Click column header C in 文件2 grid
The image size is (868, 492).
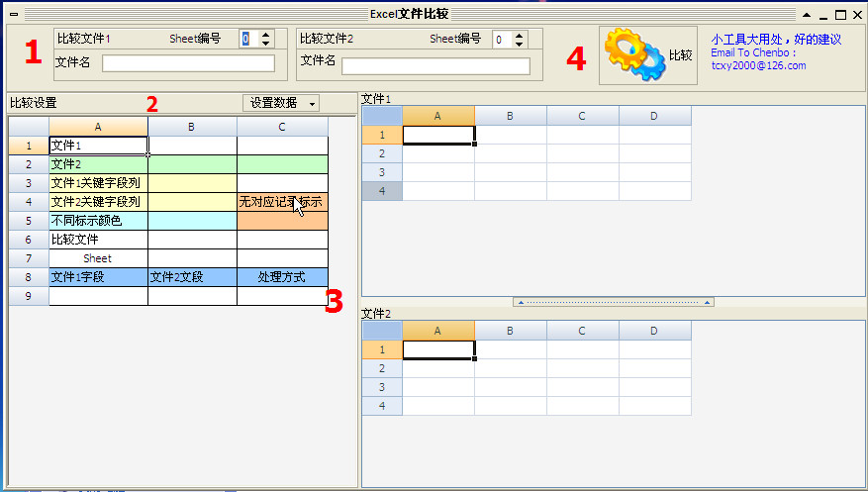pyautogui.click(x=582, y=331)
